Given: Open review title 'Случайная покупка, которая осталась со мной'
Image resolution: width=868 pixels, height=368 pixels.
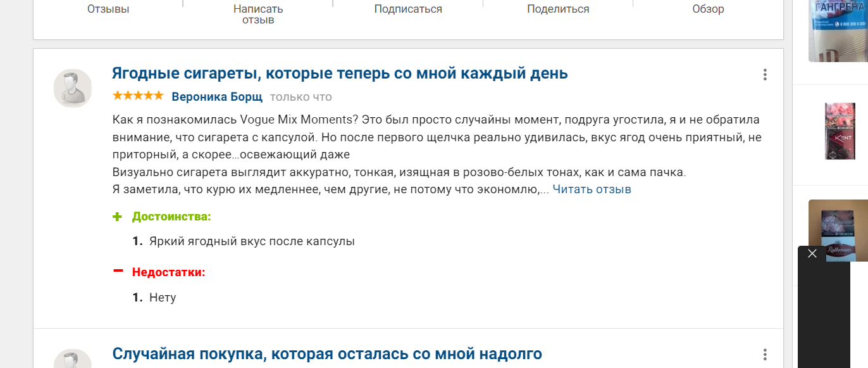Looking at the screenshot, I should click(x=327, y=353).
